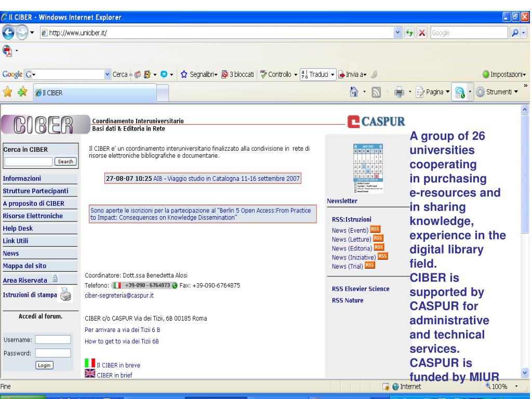532x399 pixels.
Task: Click the CASPUR logo
Action: tap(376, 122)
